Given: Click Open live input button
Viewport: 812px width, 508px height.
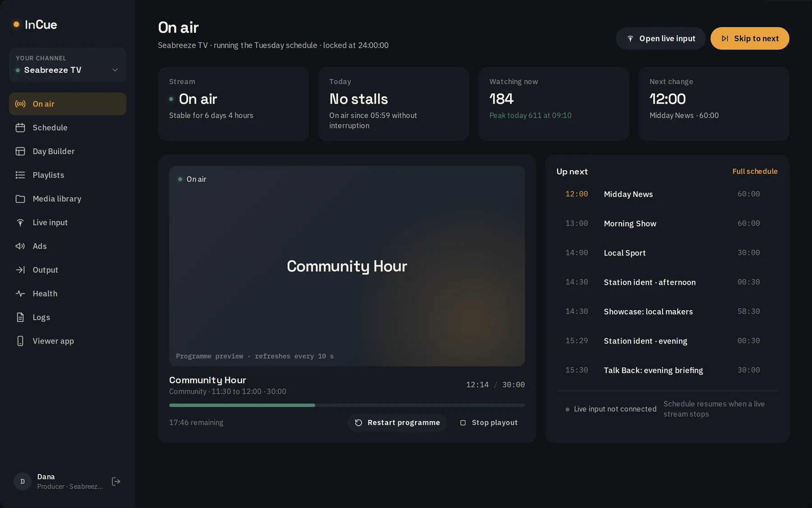Looking at the screenshot, I should click(x=661, y=38).
